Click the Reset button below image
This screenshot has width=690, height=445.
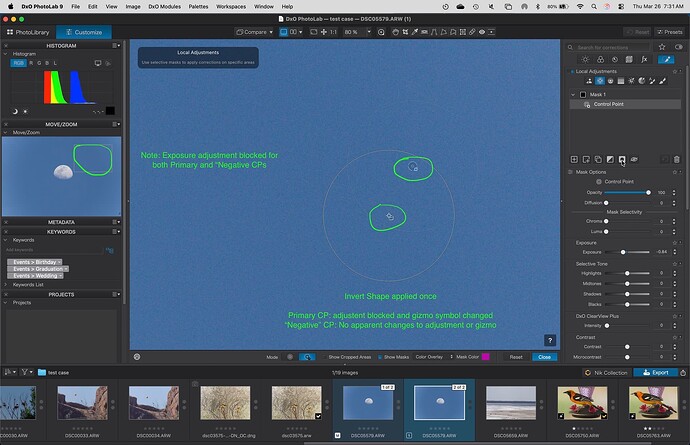pyautogui.click(x=516, y=357)
